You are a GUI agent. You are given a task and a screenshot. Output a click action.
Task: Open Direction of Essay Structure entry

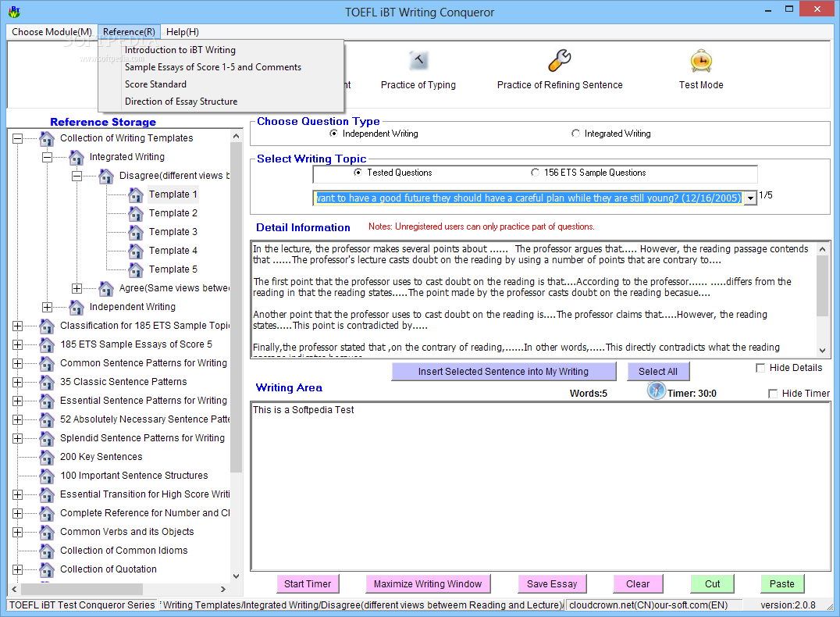click(221, 102)
